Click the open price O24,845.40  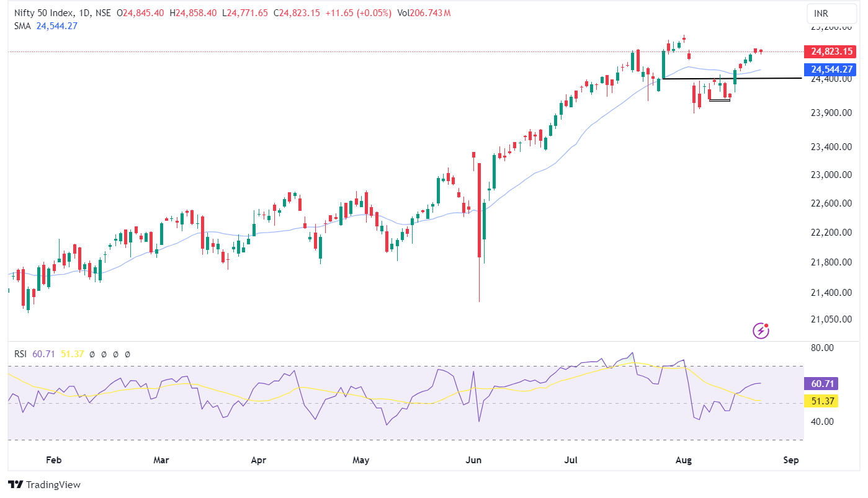coord(141,13)
